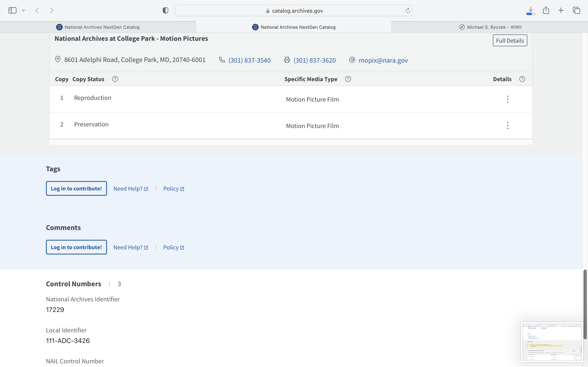Image resolution: width=588 pixels, height=367 pixels.
Task: Click the Details column help icon
Action: point(522,79)
